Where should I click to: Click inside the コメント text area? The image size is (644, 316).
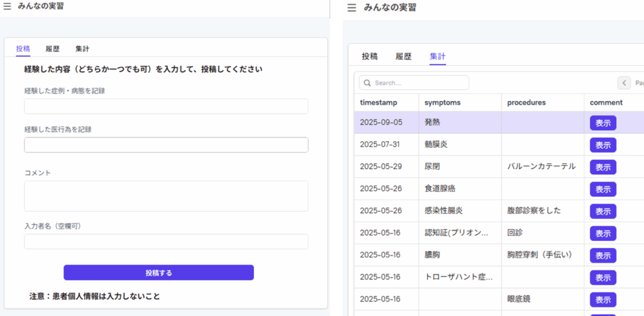tap(166, 196)
